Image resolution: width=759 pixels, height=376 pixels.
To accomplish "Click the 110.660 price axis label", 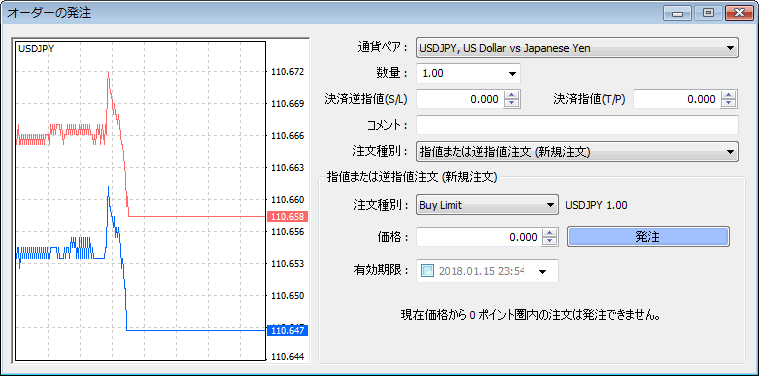I will coord(288,200).
